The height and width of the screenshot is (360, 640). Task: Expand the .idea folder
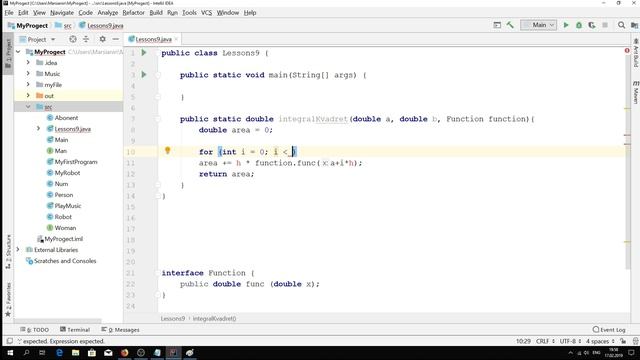(x=28, y=62)
